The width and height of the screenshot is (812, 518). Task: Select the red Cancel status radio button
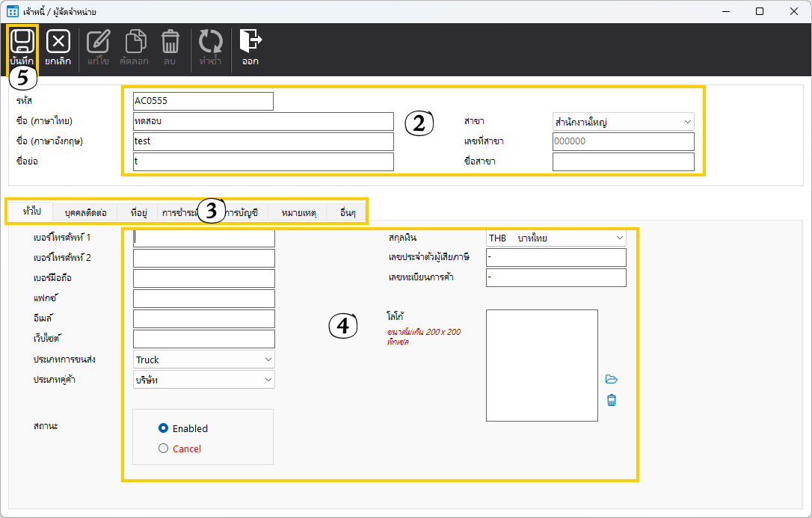[x=164, y=448]
